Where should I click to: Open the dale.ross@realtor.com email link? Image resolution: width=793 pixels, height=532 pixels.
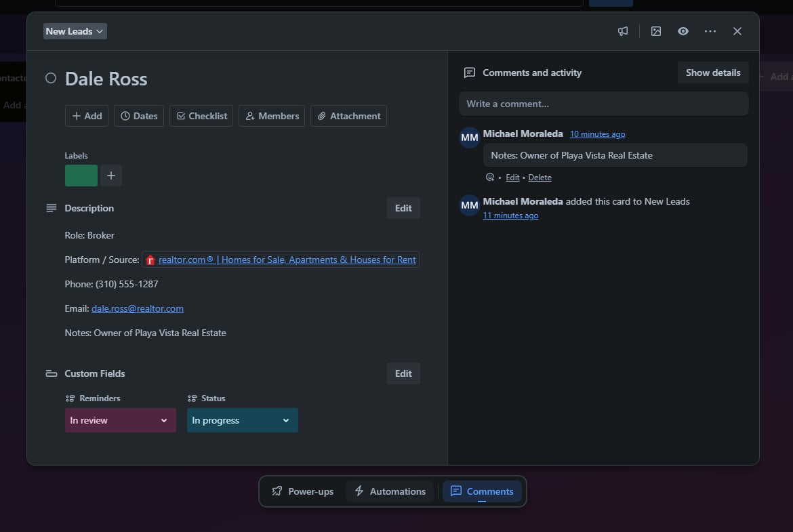pyautogui.click(x=138, y=308)
